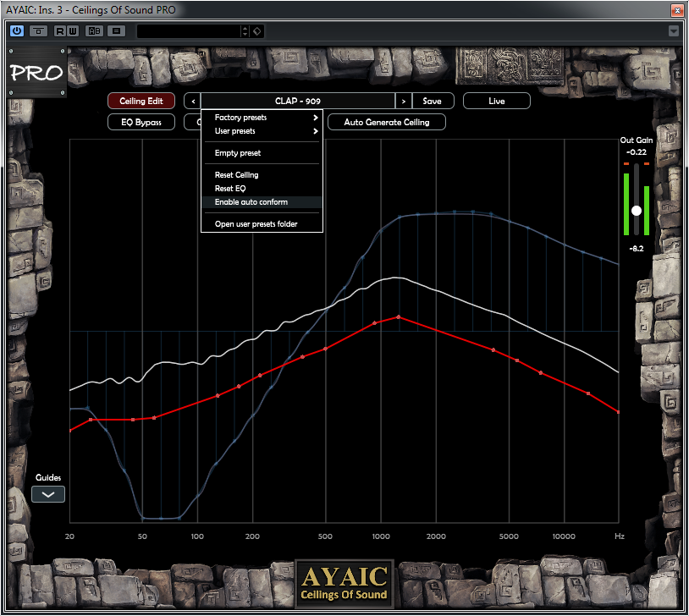Enable automation Read (R) button
This screenshot has width=689, height=616.
point(60,31)
